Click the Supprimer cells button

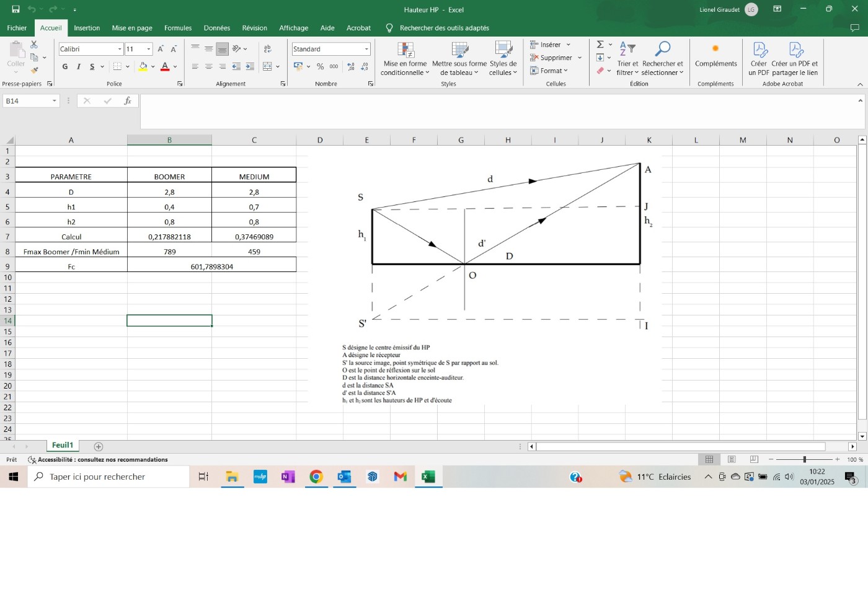(551, 58)
